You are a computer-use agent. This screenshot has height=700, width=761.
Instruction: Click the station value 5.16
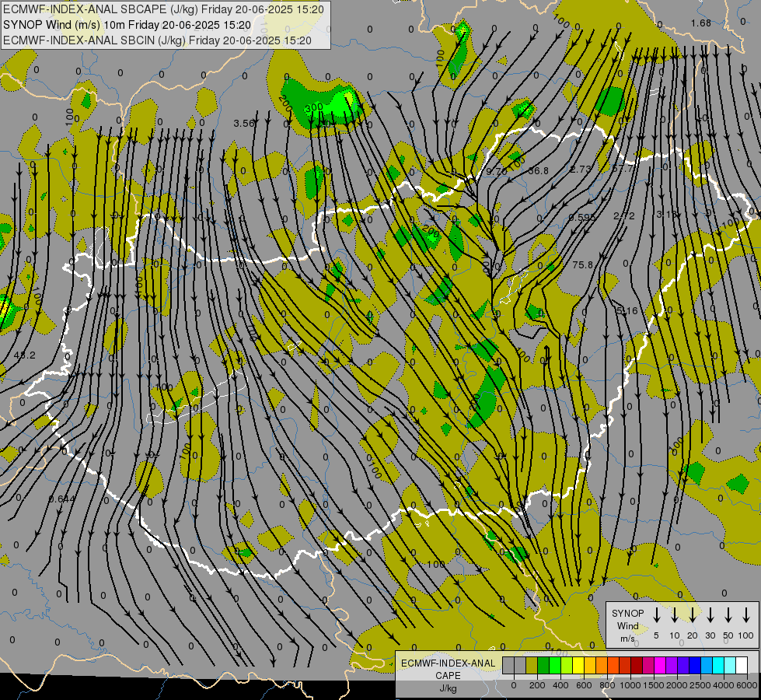(627, 310)
